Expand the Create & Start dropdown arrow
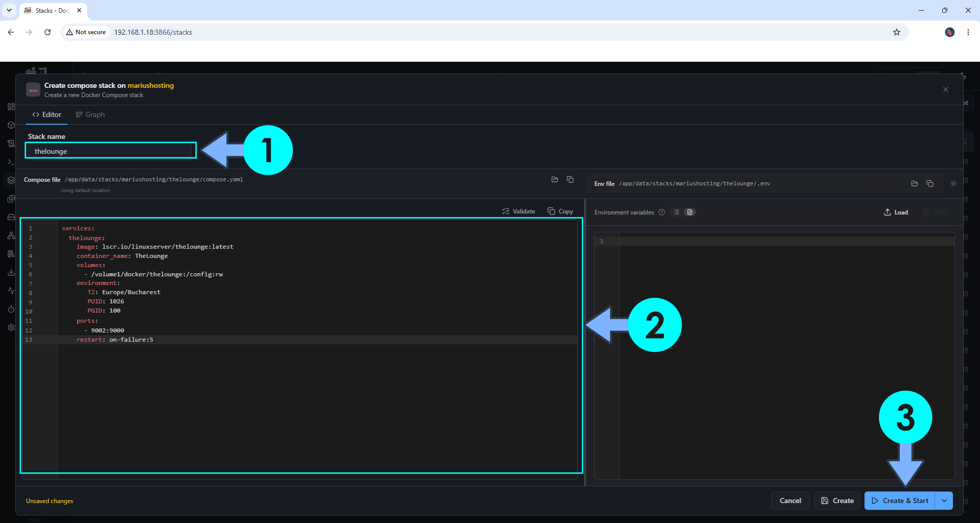Screen dimensions: 980x523 (944, 501)
